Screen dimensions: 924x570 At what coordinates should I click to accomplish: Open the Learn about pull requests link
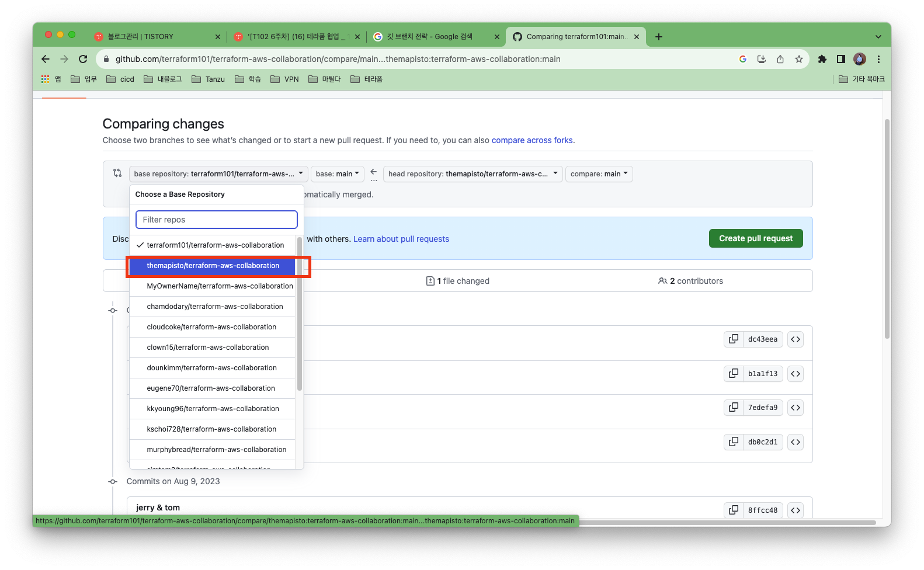tap(401, 239)
